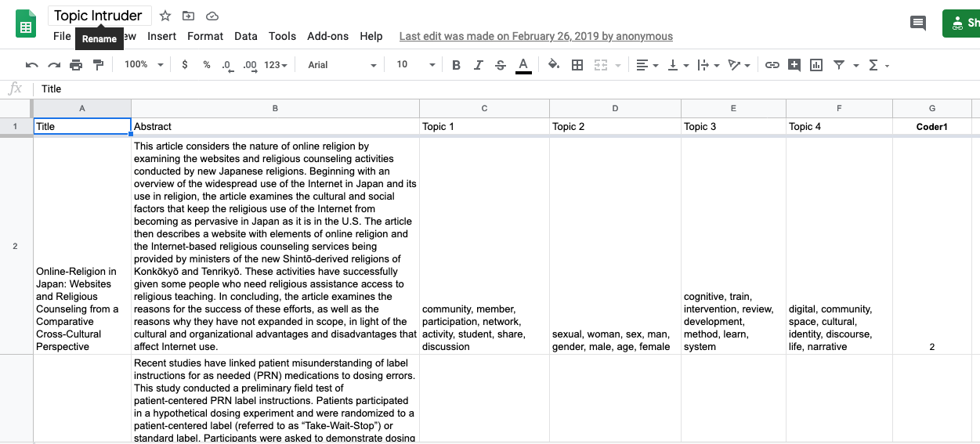This screenshot has height=444, width=980.
Task: Create a filter with funnel icon
Action: click(x=839, y=65)
